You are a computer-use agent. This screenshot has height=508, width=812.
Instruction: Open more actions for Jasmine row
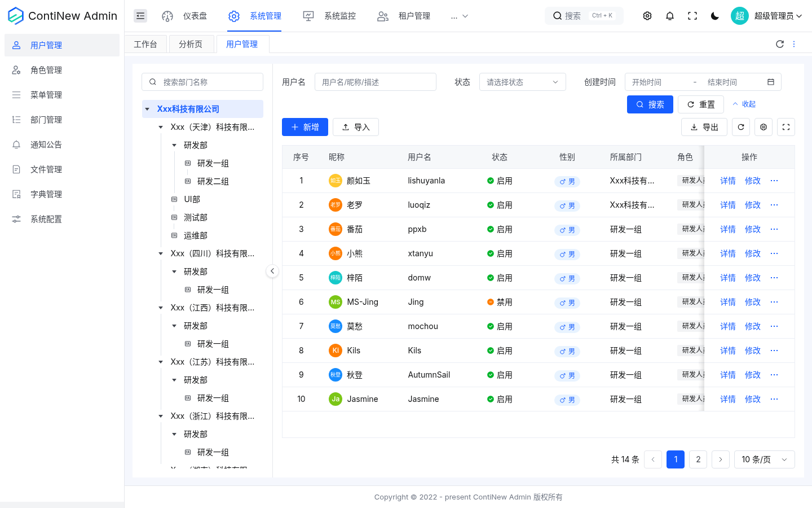tap(774, 399)
